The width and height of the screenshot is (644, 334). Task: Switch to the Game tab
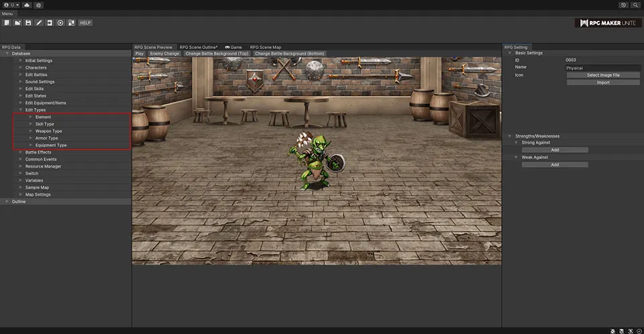coord(233,47)
